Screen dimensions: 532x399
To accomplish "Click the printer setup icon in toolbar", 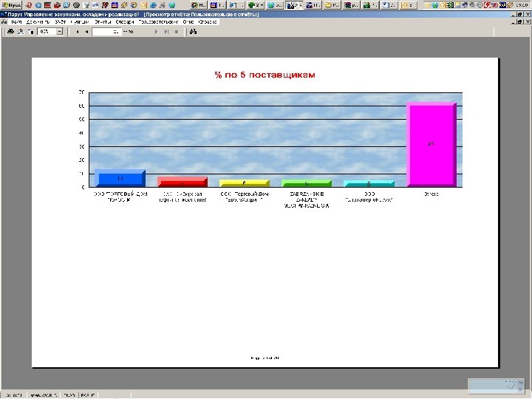I will point(21,32).
